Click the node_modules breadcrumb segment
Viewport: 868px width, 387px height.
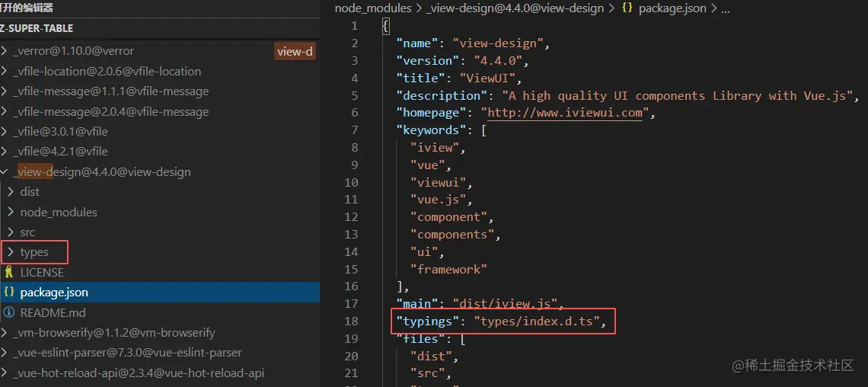[373, 8]
